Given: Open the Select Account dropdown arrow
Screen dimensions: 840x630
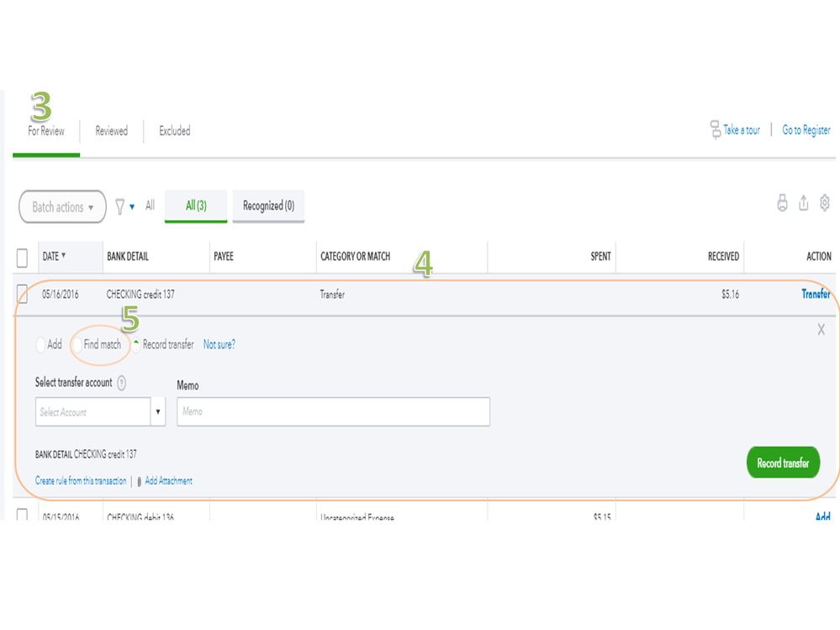Looking at the screenshot, I should [x=158, y=411].
